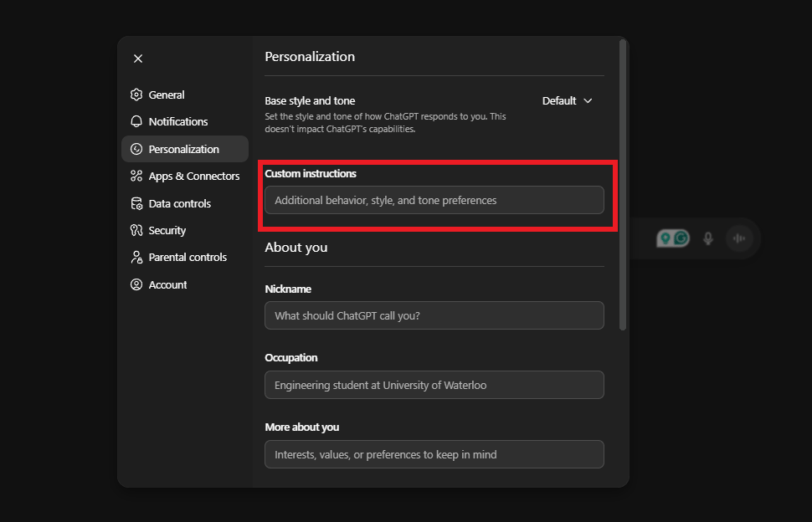The image size is (812, 522).
Task: Select the Security keys icon
Action: 136,230
